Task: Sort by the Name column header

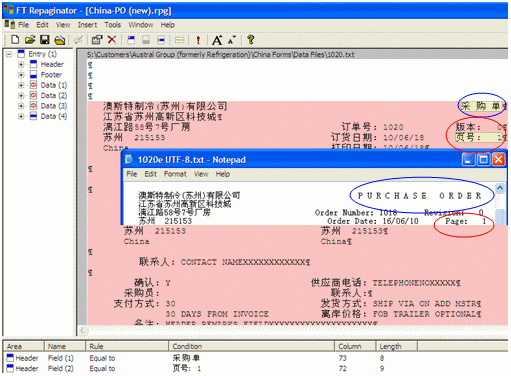Action: click(x=65, y=346)
